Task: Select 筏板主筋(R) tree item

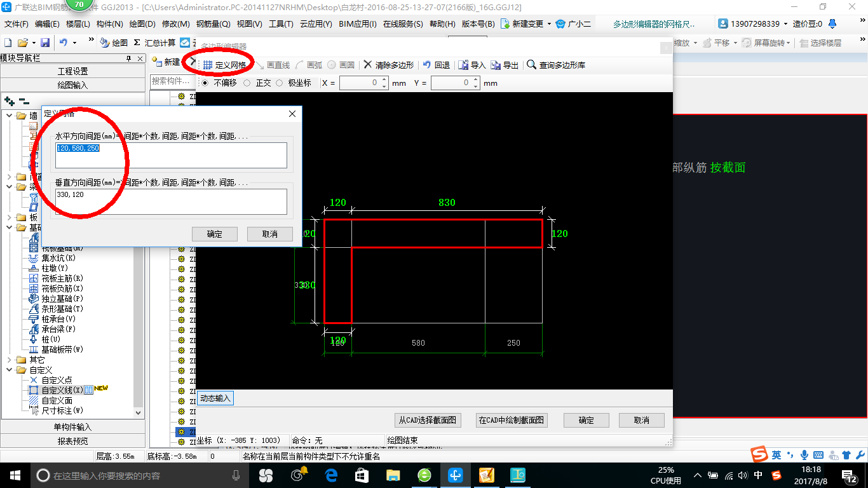Action: click(x=57, y=278)
